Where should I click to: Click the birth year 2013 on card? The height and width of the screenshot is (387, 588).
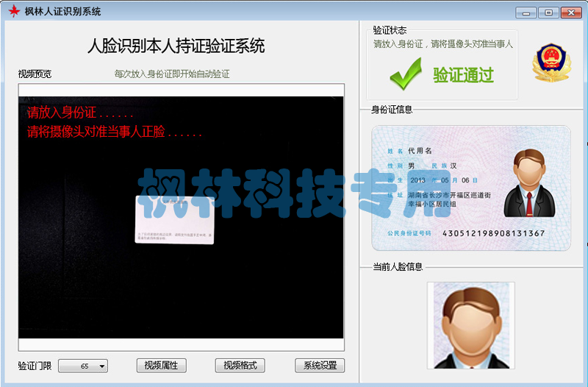pyautogui.click(x=417, y=180)
